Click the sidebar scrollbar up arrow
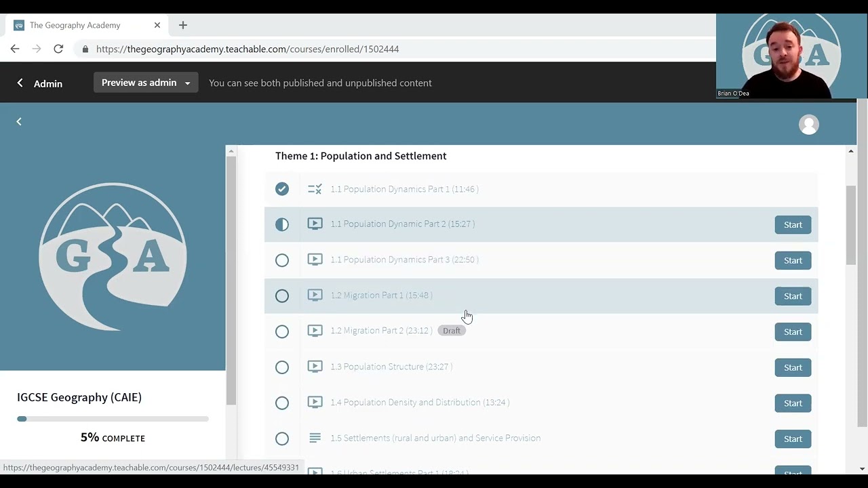 (231, 151)
